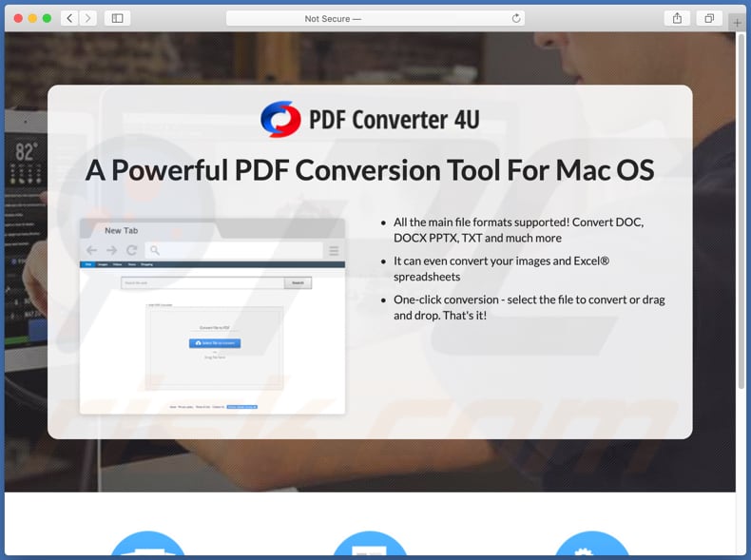Click the bullet about images and Excel spreadsheets

[502, 269]
